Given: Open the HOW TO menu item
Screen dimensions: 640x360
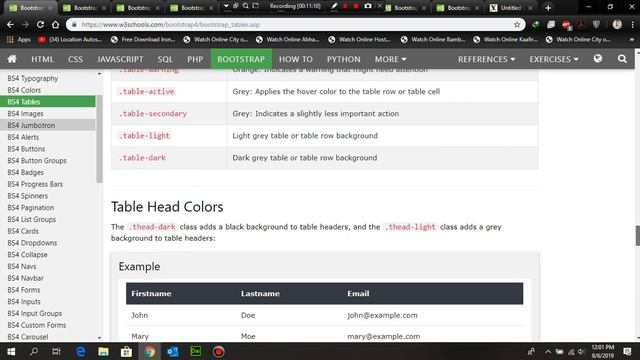Looking at the screenshot, I should tap(296, 59).
